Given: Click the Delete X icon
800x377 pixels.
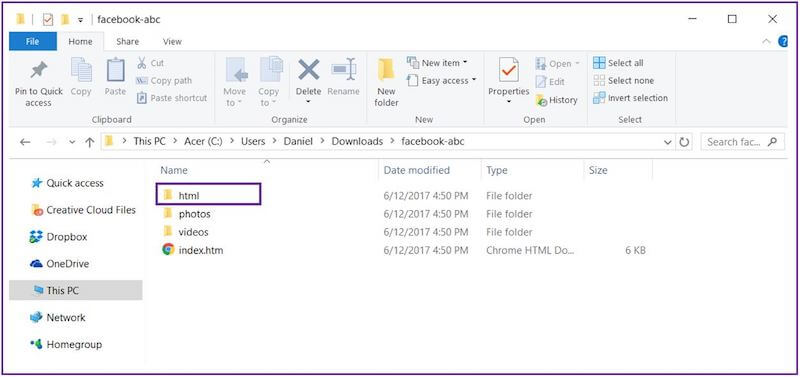Looking at the screenshot, I should coord(309,69).
